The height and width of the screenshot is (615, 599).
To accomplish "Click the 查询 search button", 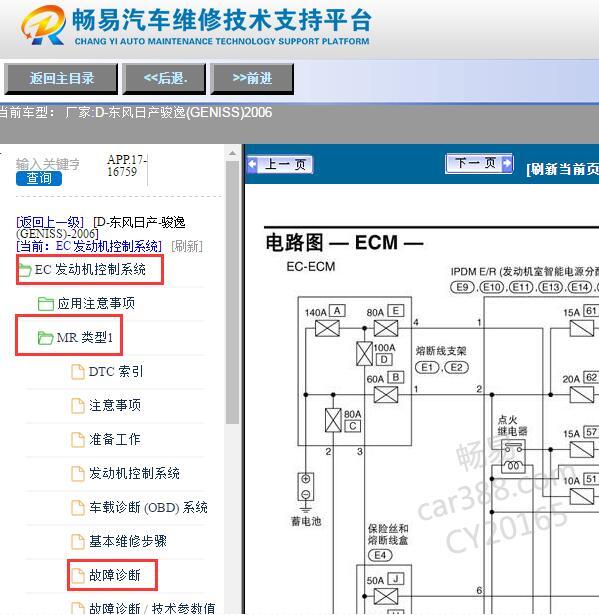I will (x=39, y=178).
